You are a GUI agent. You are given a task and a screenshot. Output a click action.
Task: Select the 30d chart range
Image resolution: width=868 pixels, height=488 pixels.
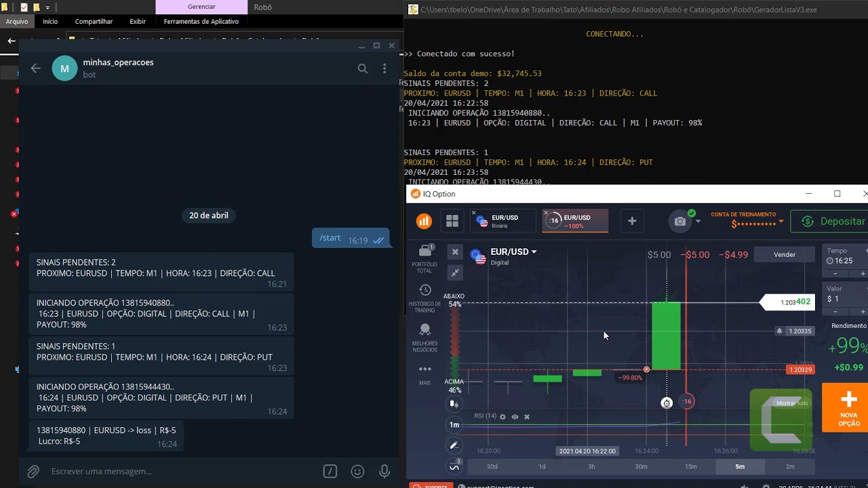tap(492, 466)
